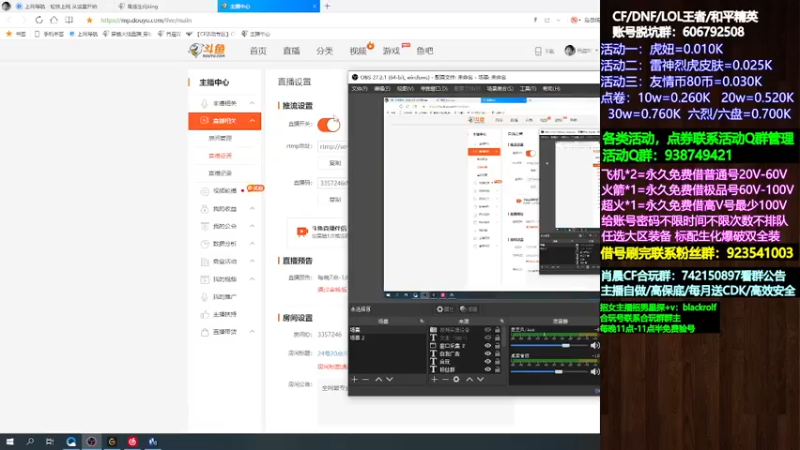Collapse the highlighted 直播相关 sidebar section
Image resolution: width=800 pixels, height=450 pixels.
pos(252,120)
